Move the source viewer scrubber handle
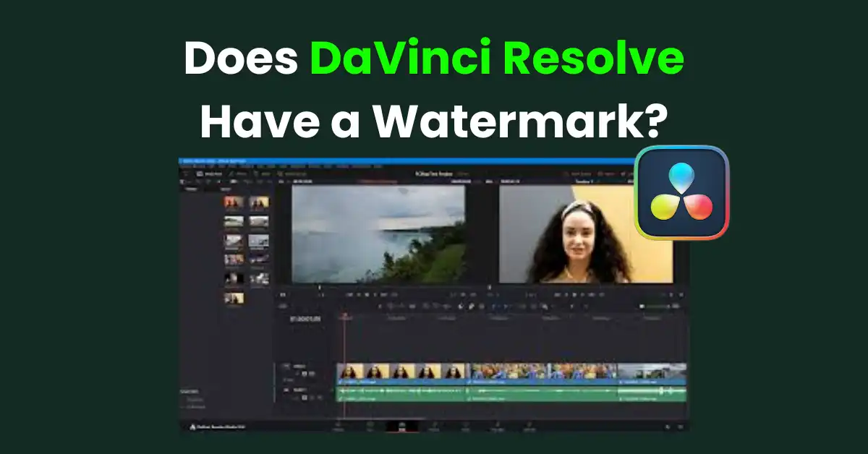The width and height of the screenshot is (868, 454). (320, 288)
